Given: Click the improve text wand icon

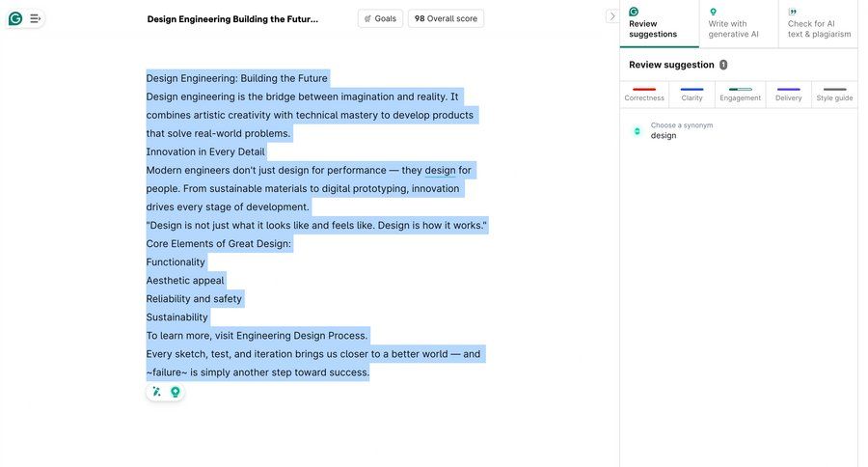Looking at the screenshot, I should pyautogui.click(x=156, y=392).
